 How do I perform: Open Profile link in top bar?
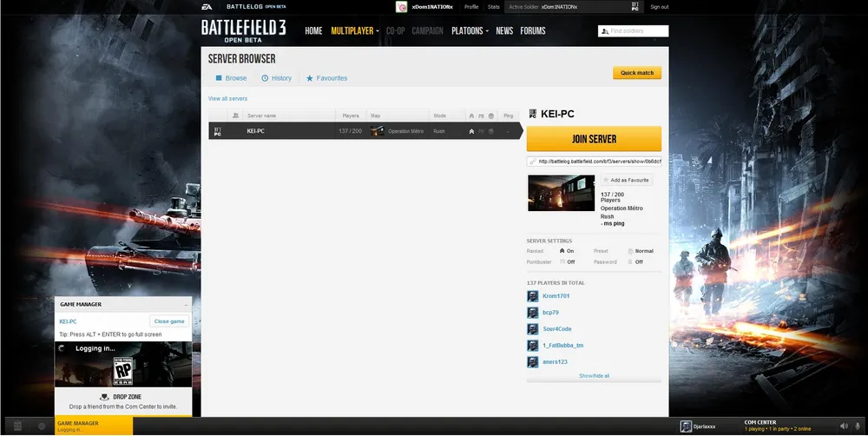coord(471,7)
